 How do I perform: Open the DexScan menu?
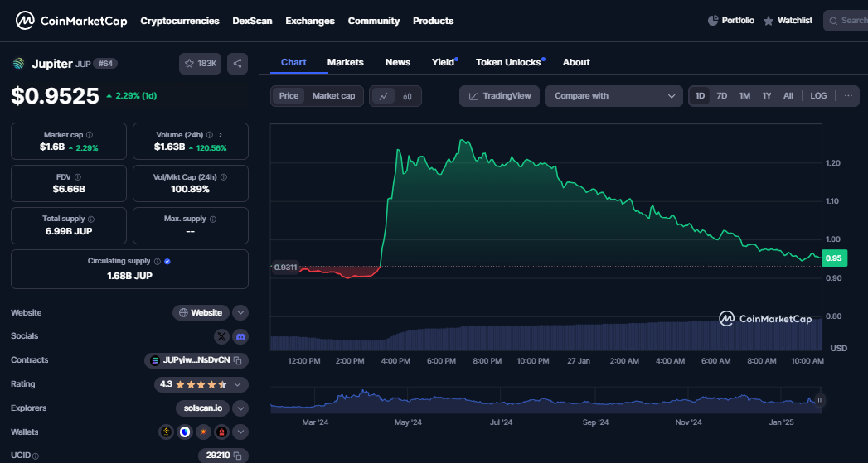pyautogui.click(x=252, y=21)
